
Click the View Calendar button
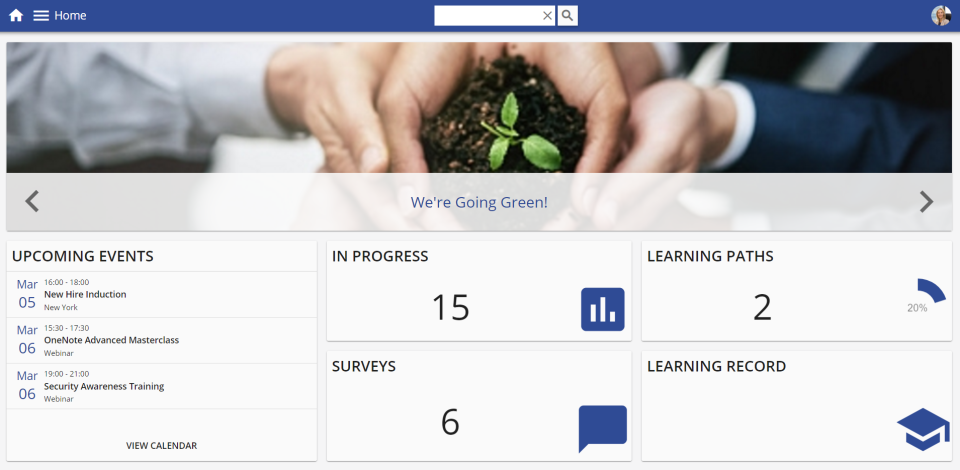click(x=162, y=446)
